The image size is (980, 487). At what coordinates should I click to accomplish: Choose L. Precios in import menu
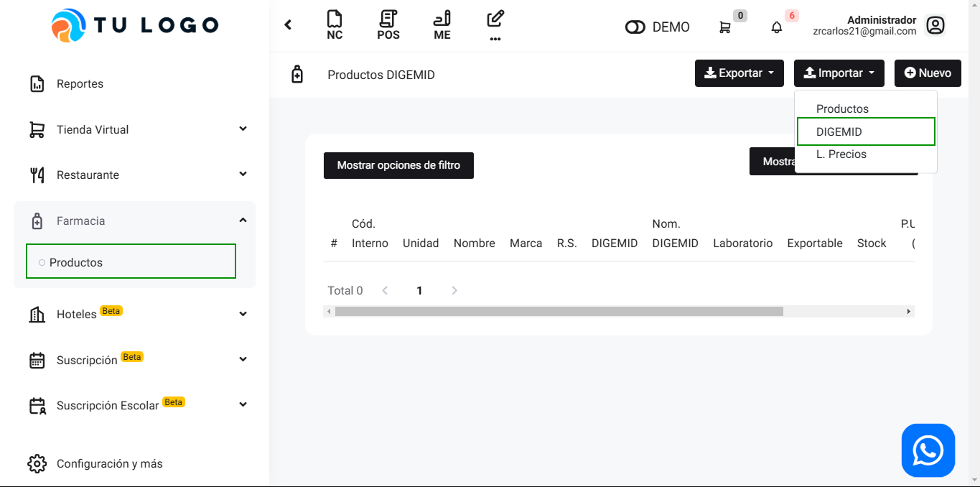[x=841, y=154]
